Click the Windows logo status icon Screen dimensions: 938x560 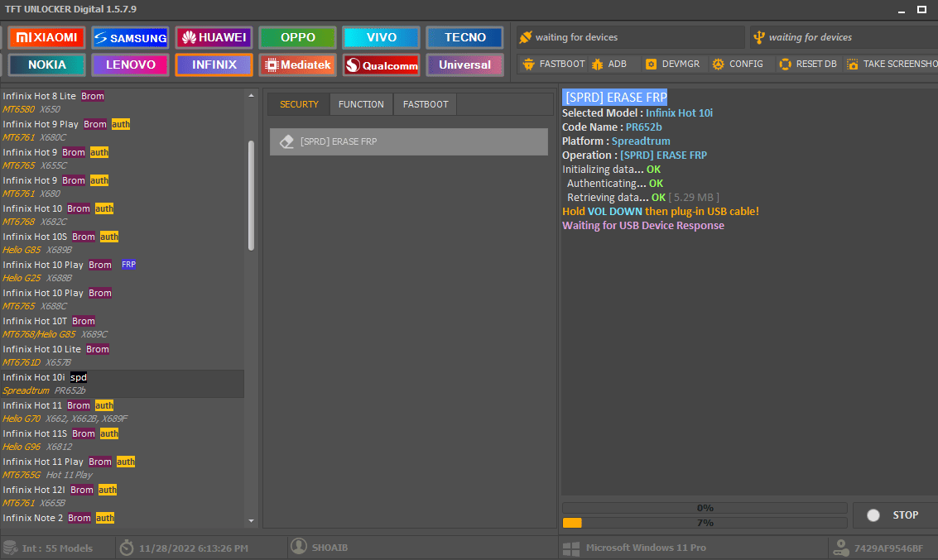click(x=571, y=548)
